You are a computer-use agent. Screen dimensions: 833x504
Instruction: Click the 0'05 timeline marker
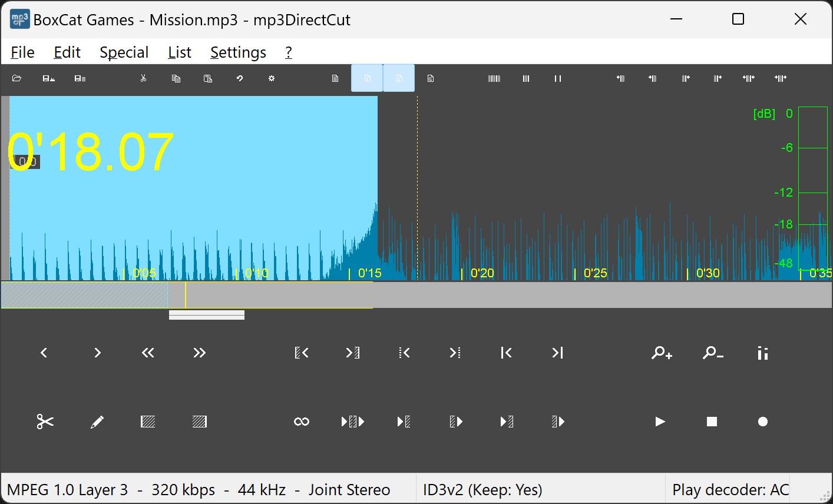click(144, 273)
